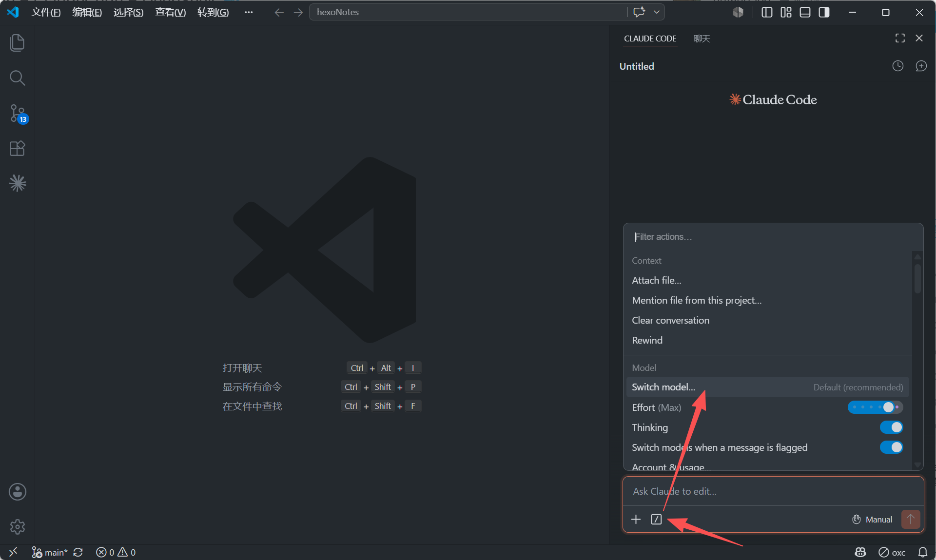Screen dimensions: 936x560
Task: Switch to the 聊天 tab
Action: (702, 39)
